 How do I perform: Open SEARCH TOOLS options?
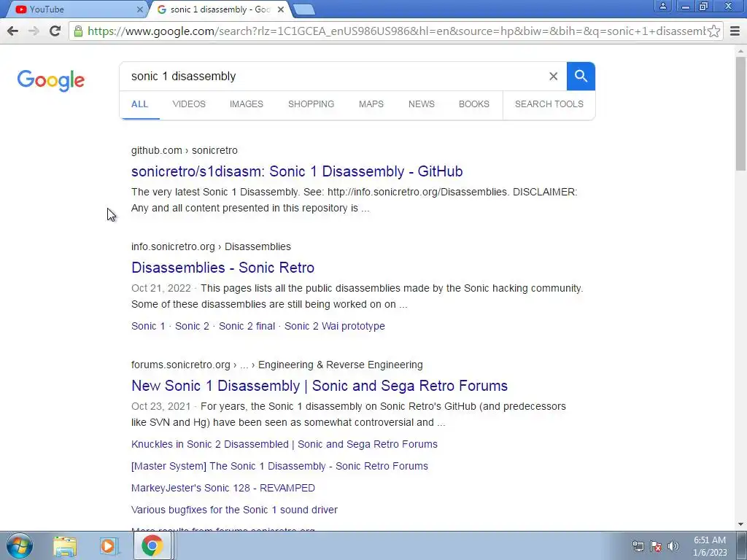click(x=549, y=104)
